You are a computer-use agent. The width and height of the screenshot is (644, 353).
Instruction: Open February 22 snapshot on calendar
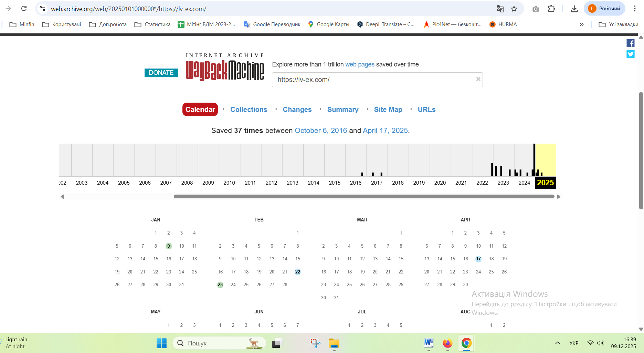pos(298,272)
